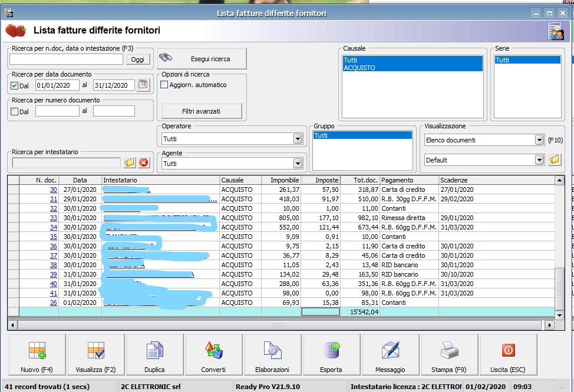Screen dimensions: 574x392
Task: Click the title bar window menu icon
Action: 9,13
